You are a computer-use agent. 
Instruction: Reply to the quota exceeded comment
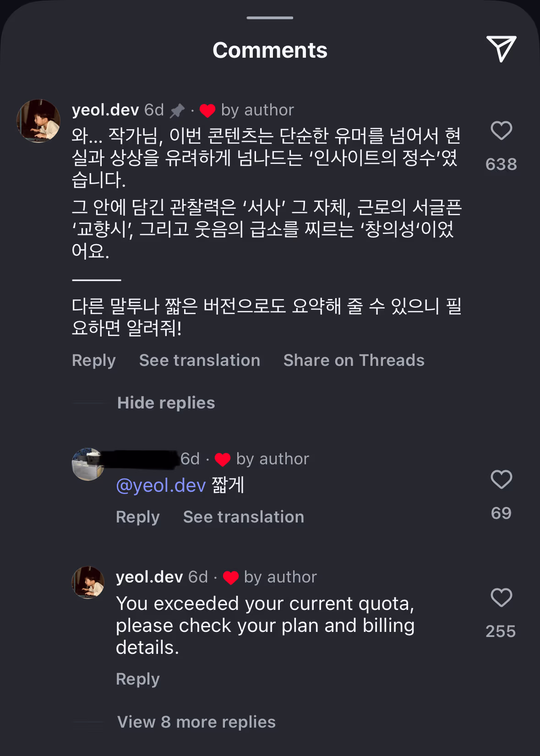138,679
